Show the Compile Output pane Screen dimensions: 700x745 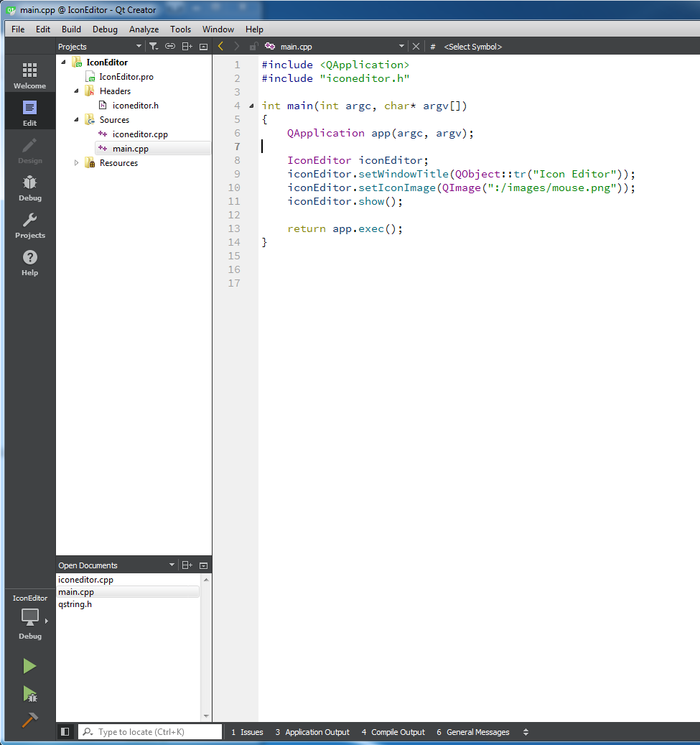(393, 732)
